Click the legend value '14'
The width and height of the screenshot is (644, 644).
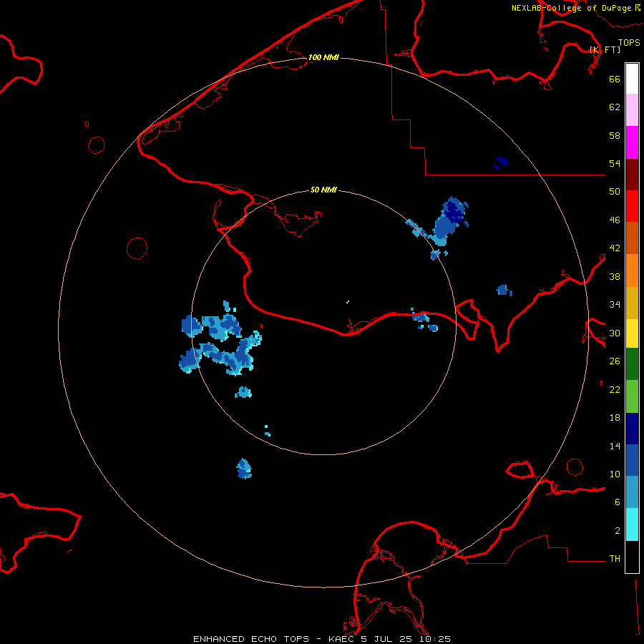(x=615, y=446)
